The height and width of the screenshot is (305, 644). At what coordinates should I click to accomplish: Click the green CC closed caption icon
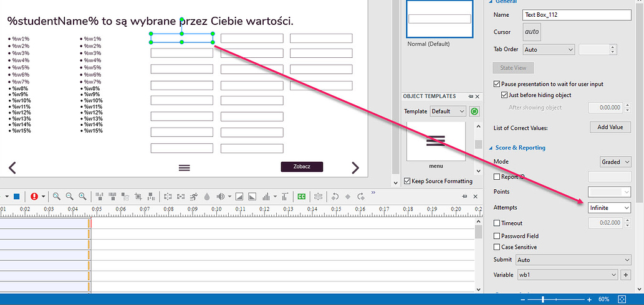[x=302, y=196]
